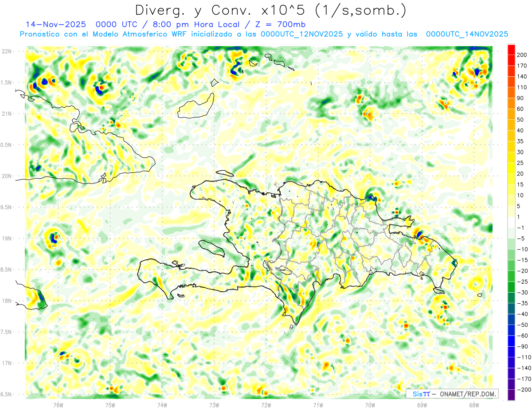Click the '68W' longitude label
532x411 pixels.
click(474, 404)
